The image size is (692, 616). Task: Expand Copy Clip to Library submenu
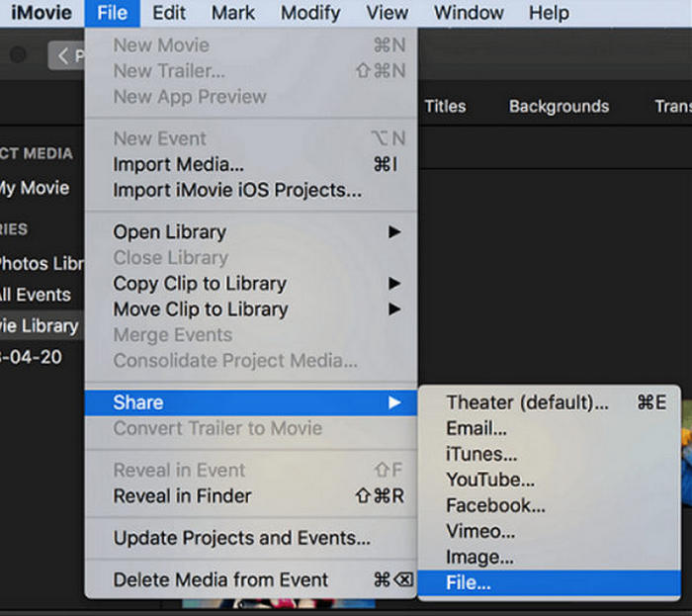251,284
